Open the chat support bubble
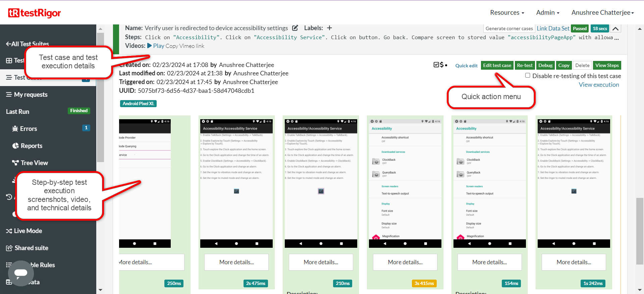Screen dimensions: 644x294 point(21,273)
